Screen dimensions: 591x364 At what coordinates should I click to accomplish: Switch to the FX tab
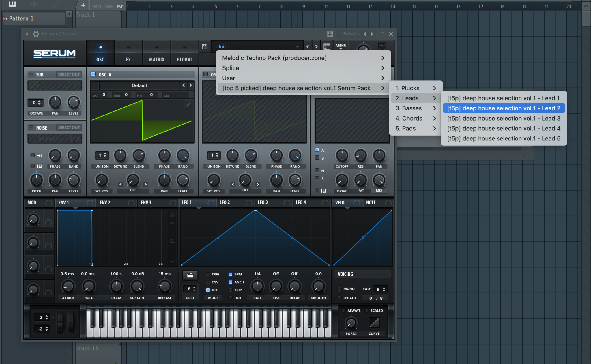pos(128,53)
